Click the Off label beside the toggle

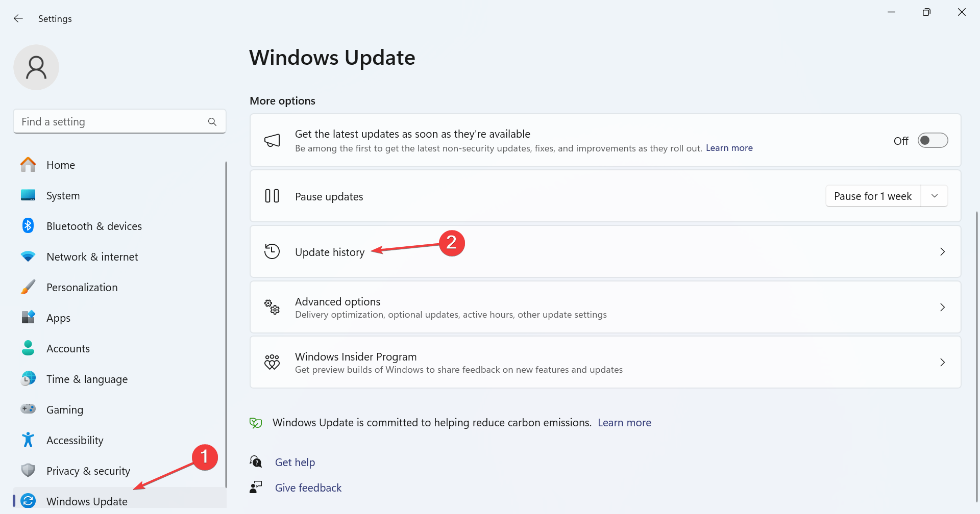[x=901, y=141]
